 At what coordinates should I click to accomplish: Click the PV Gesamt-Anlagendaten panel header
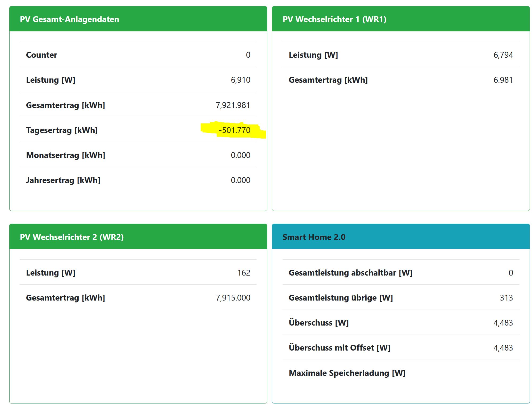coord(69,19)
